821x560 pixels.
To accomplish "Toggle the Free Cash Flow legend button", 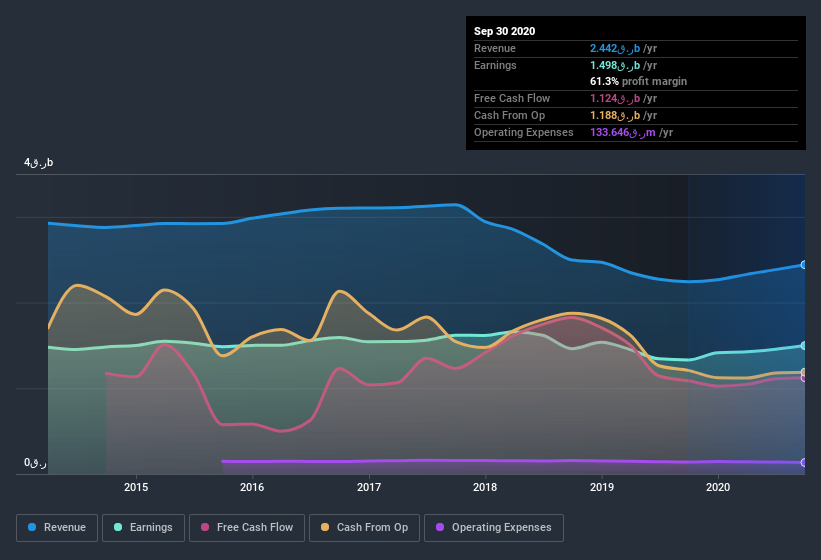I will [x=247, y=528].
